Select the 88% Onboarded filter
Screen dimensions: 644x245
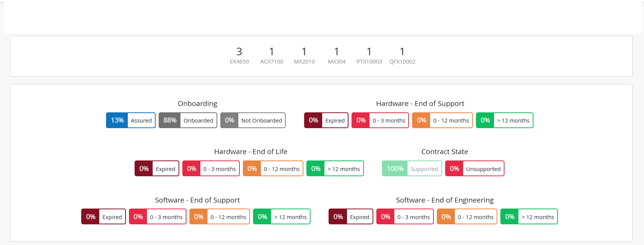(188, 120)
